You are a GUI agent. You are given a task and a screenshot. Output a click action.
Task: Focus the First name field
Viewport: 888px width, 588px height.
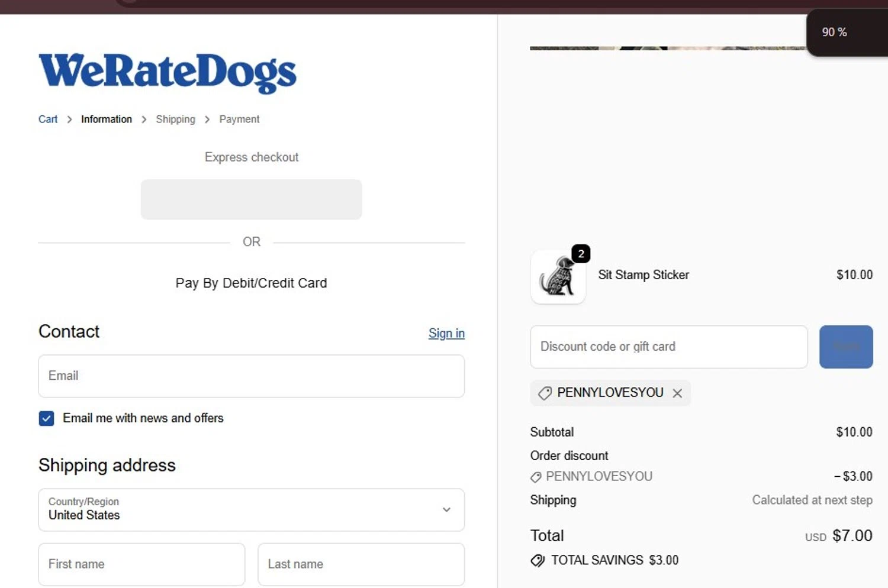141,564
